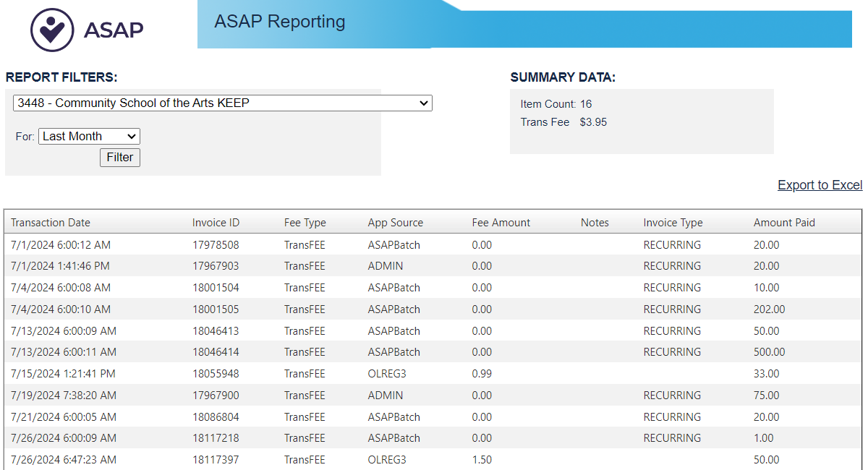Click transaction date 7/4/2024 6:00:10 AM
Image resolution: width=868 pixels, height=470 pixels.
pos(61,309)
